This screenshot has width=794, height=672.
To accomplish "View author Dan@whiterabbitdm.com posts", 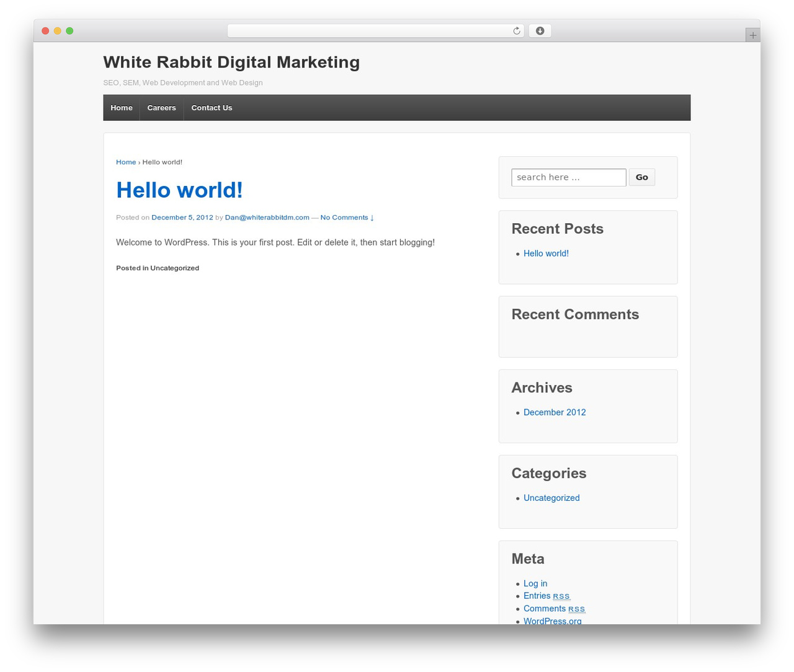I will (x=267, y=218).
